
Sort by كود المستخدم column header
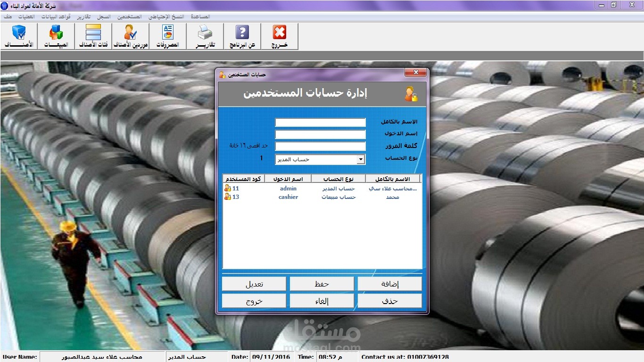(244, 179)
